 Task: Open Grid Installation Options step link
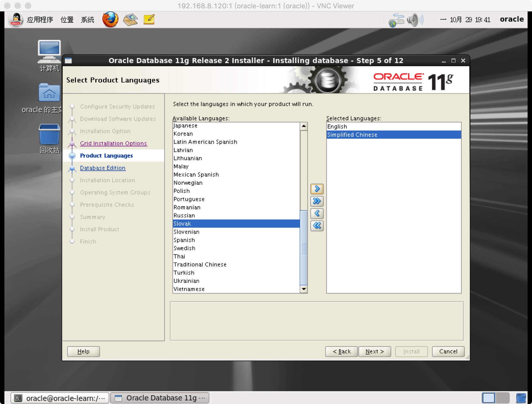point(114,143)
